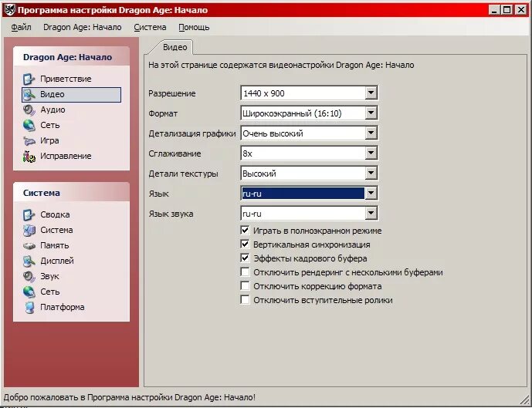Open Детали текстуры dropdown arrow
Image resolution: width=532 pixels, height=408 pixels.
(x=371, y=174)
